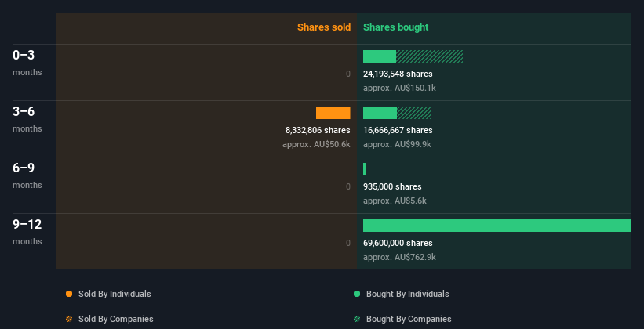Select the 3–6 months row label
Image resolution: width=644 pixels, height=329 pixels.
click(27, 119)
